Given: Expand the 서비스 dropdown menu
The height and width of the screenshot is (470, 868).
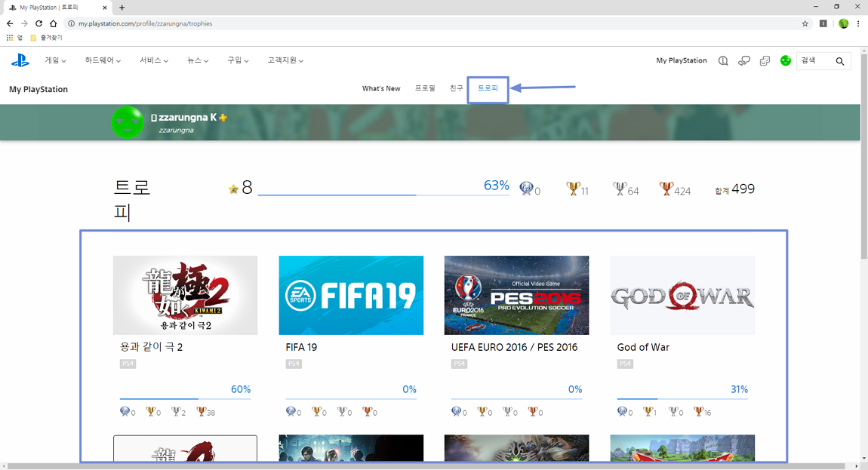Looking at the screenshot, I should pyautogui.click(x=154, y=60).
